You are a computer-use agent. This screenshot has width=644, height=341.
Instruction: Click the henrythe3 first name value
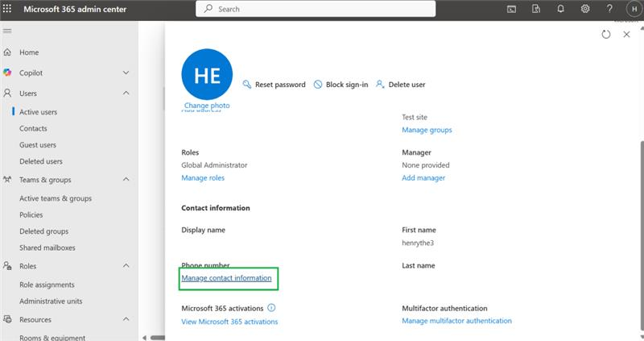coord(418,243)
